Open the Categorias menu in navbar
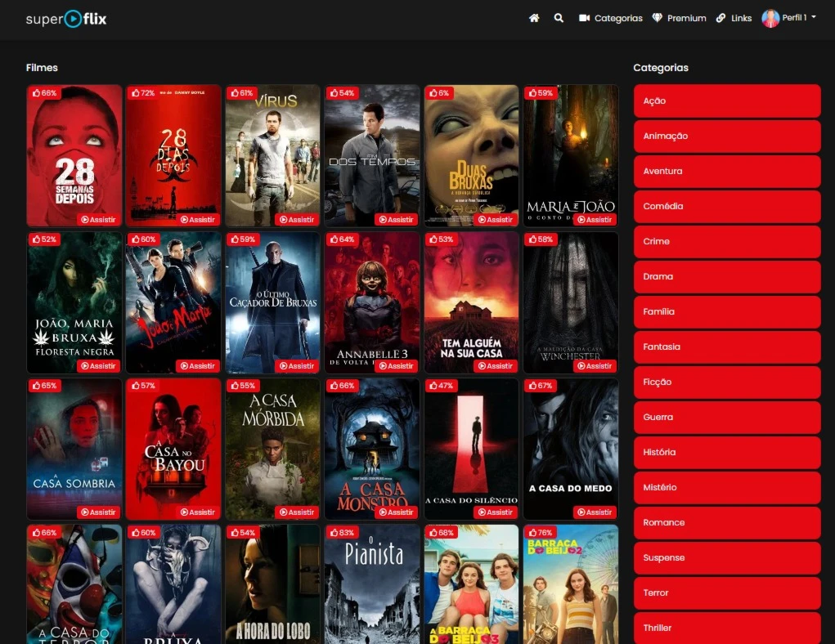 [611, 18]
